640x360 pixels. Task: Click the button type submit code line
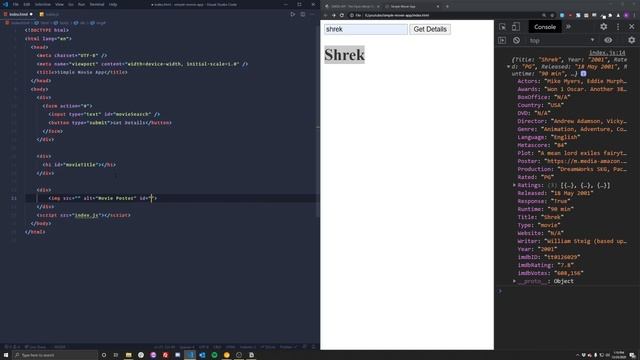pos(110,123)
